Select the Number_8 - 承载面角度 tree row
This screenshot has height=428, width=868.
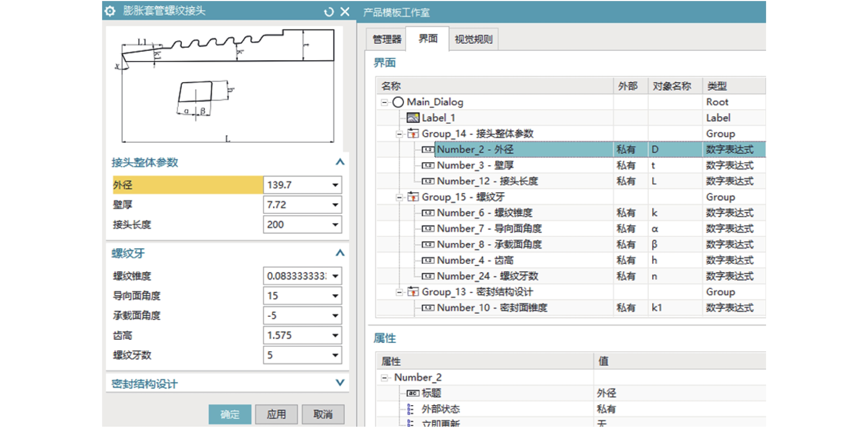click(x=571, y=244)
